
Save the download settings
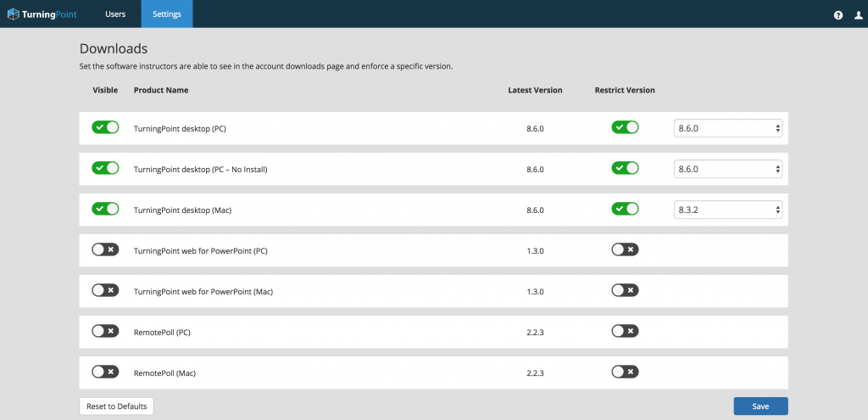(760, 406)
